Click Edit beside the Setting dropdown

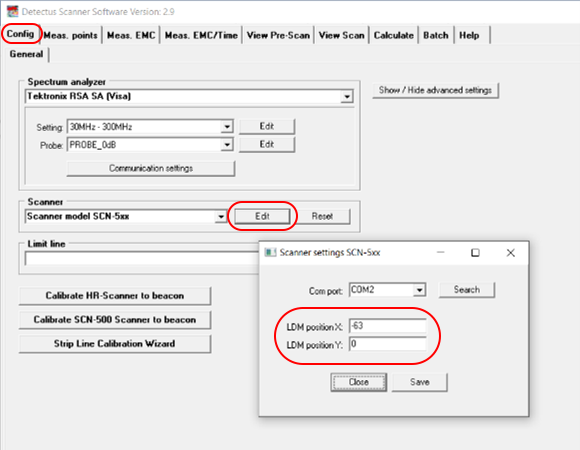(267, 126)
